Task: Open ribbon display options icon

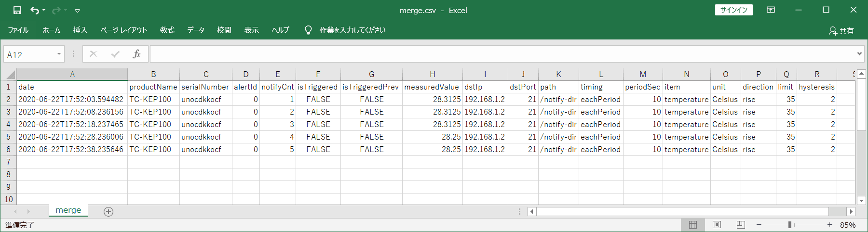Action: click(x=771, y=10)
